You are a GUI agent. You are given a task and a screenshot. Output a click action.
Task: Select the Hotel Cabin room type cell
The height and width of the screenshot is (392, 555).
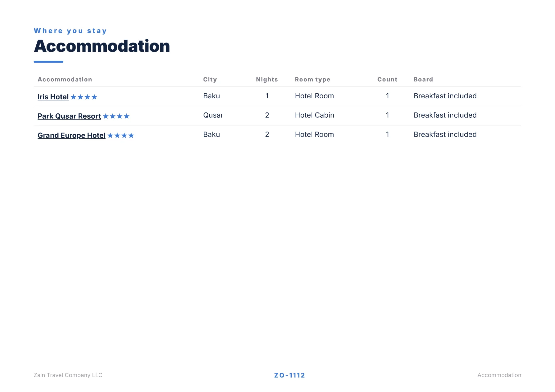pos(314,115)
